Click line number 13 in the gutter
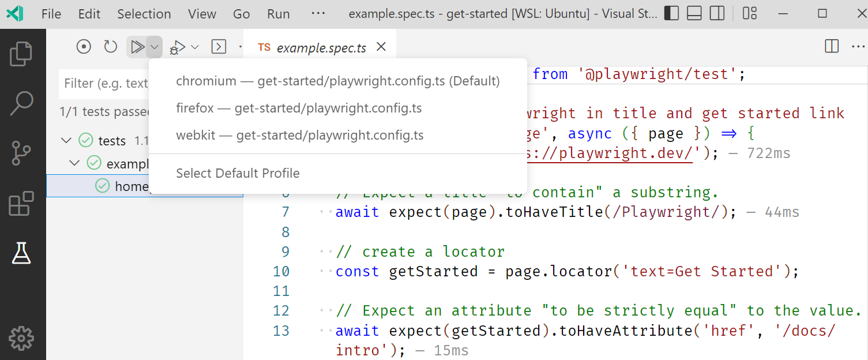The height and width of the screenshot is (360, 868). pyautogui.click(x=281, y=331)
